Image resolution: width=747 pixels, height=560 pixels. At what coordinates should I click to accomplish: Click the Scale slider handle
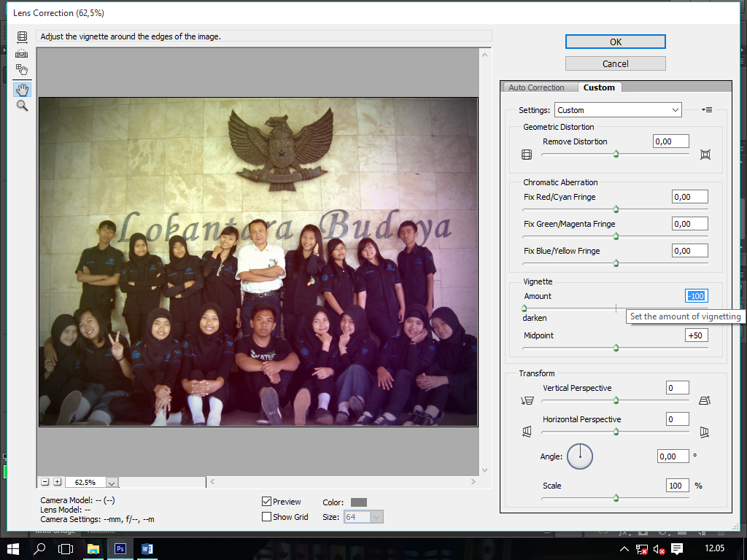(x=616, y=498)
